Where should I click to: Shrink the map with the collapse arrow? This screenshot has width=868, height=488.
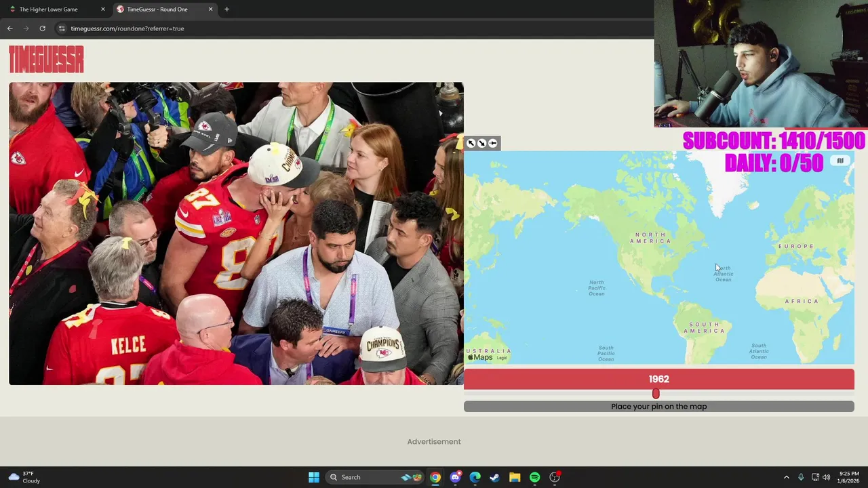click(x=482, y=143)
